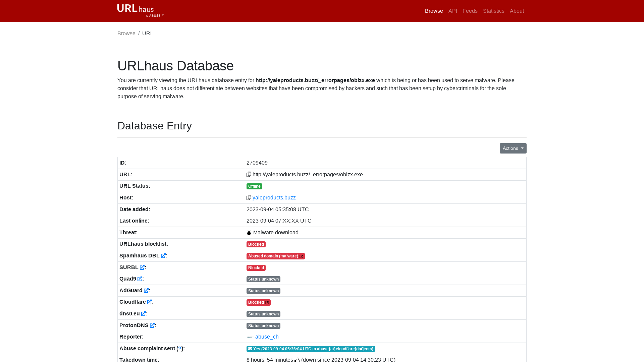Screen dimensions: 644x362
Task: Open the Feeds navigation item
Action: pos(470,11)
